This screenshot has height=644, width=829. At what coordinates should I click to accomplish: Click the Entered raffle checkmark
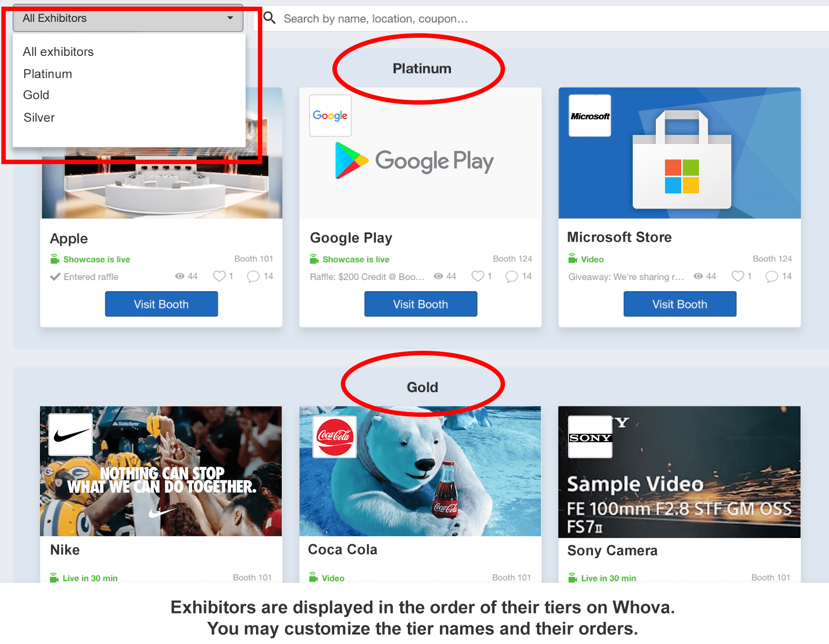coord(55,277)
